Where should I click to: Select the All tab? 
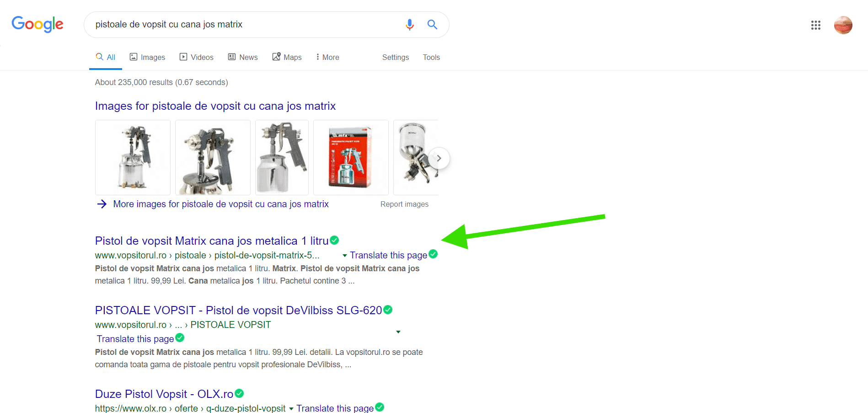point(106,57)
